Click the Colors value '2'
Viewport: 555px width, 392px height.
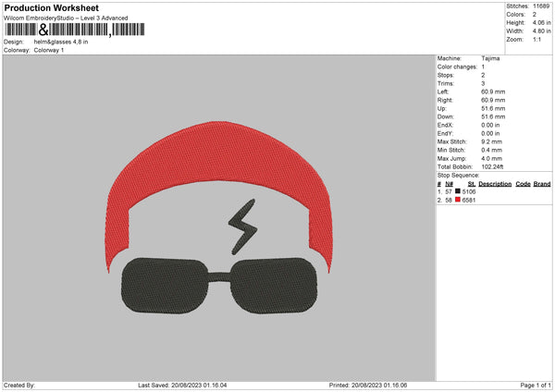535,15
